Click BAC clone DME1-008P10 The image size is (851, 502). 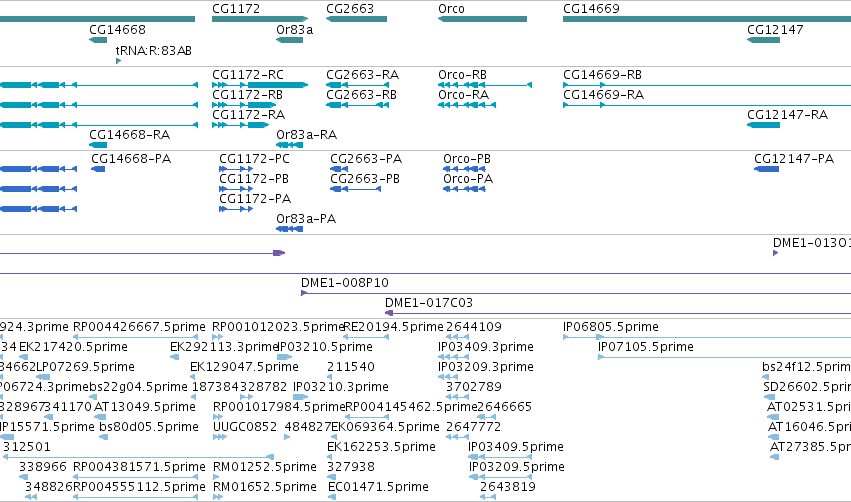(x=345, y=283)
